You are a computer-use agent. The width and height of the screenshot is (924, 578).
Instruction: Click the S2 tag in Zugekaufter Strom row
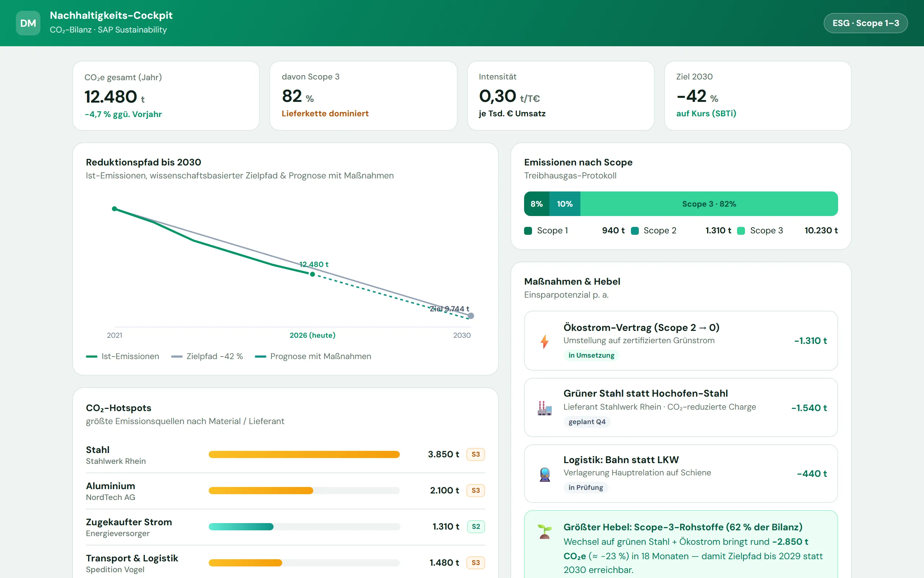tap(476, 527)
